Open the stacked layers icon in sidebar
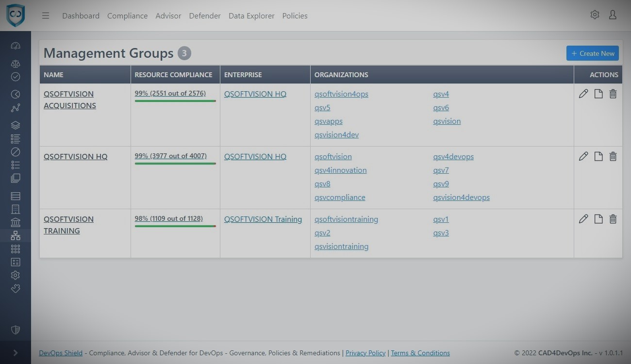 (x=16, y=125)
